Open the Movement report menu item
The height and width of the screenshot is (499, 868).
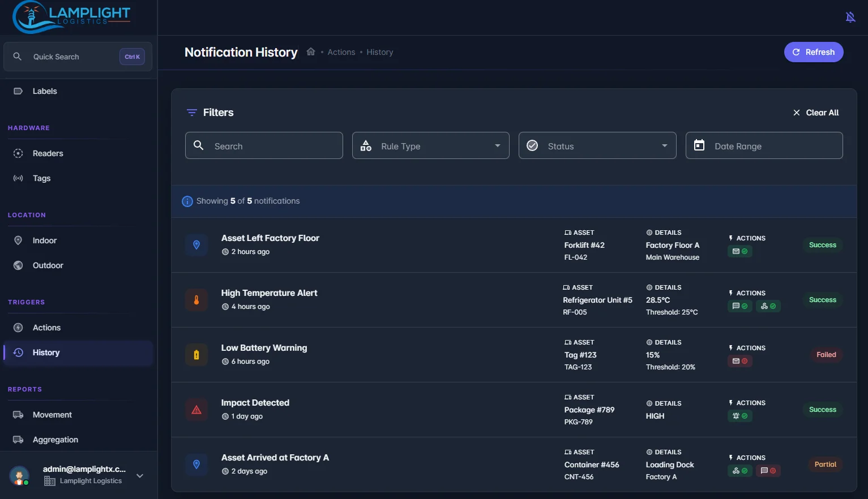tap(52, 415)
